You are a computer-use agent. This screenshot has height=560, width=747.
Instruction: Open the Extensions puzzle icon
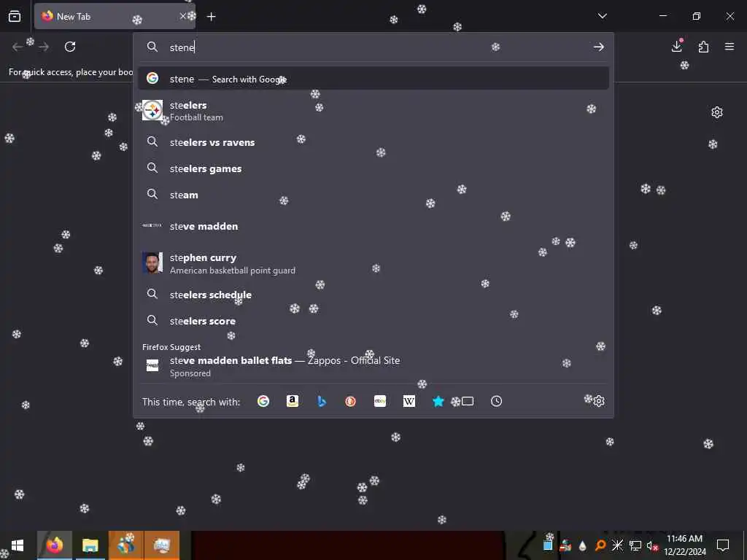click(x=704, y=47)
